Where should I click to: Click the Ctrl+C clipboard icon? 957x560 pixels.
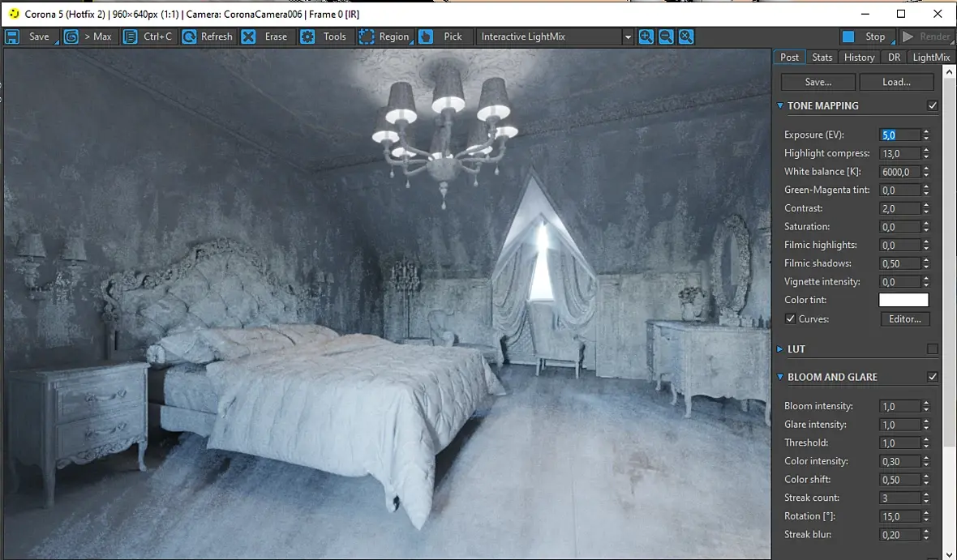pos(130,36)
